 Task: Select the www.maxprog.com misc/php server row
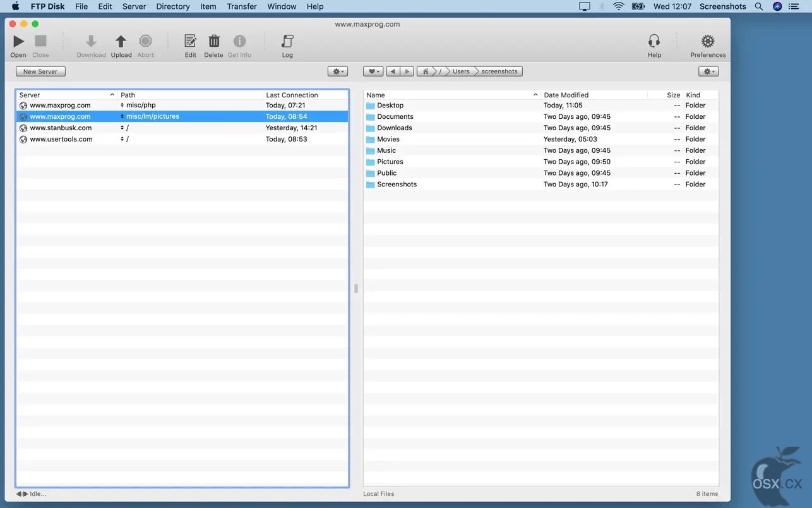(x=182, y=106)
